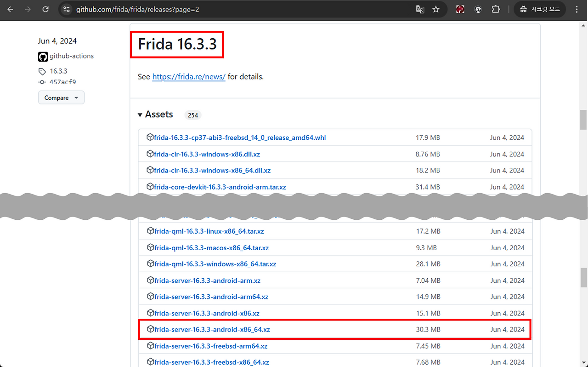
Task: Click package icon beside frida-qml-16.3.3-linux-x86_64.tar.xz
Action: tap(150, 231)
